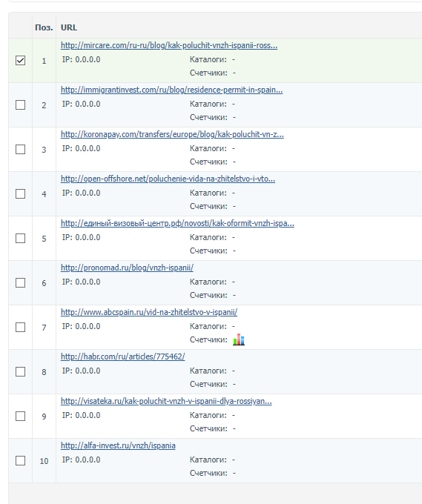Open the visateka.ru link
The height and width of the screenshot is (504, 422).
tap(166, 401)
